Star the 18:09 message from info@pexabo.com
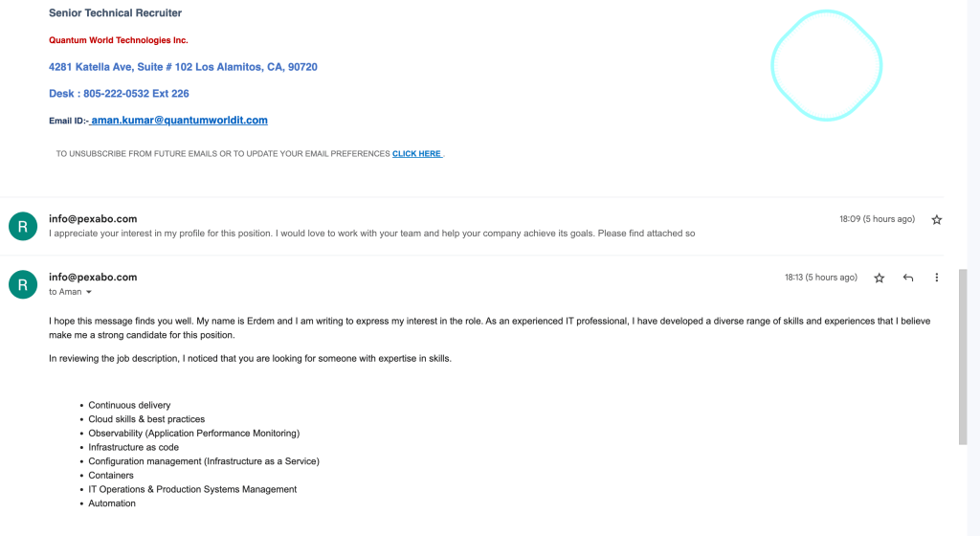 (936, 219)
